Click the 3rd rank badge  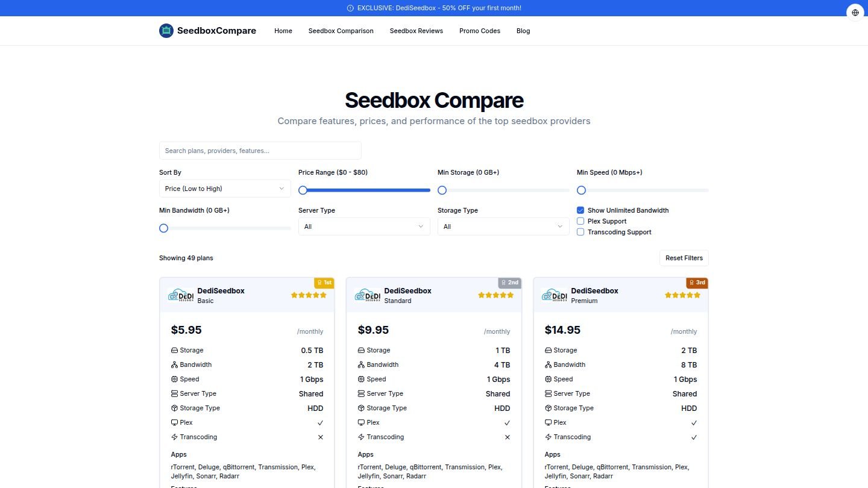tap(697, 283)
